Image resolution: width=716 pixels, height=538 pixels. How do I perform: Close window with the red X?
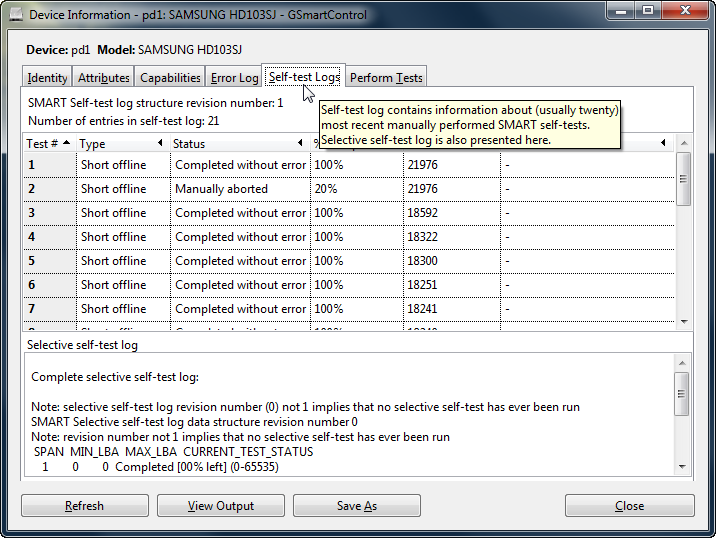pos(684,11)
